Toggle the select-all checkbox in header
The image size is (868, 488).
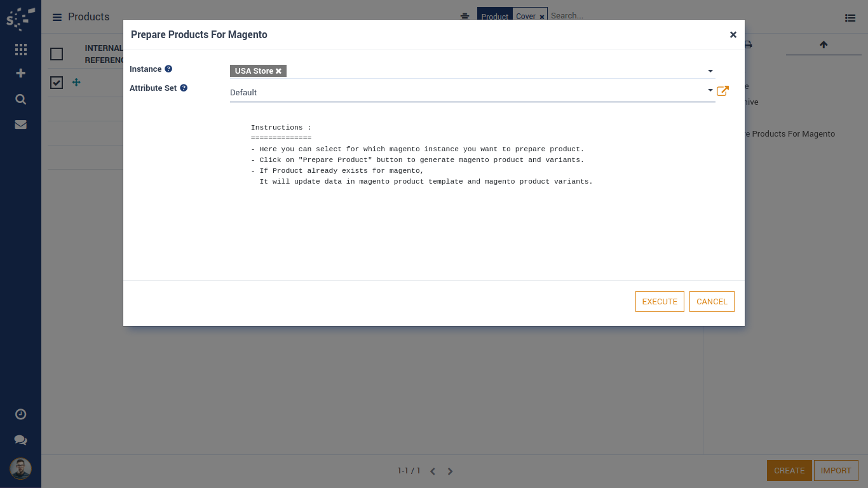(57, 54)
